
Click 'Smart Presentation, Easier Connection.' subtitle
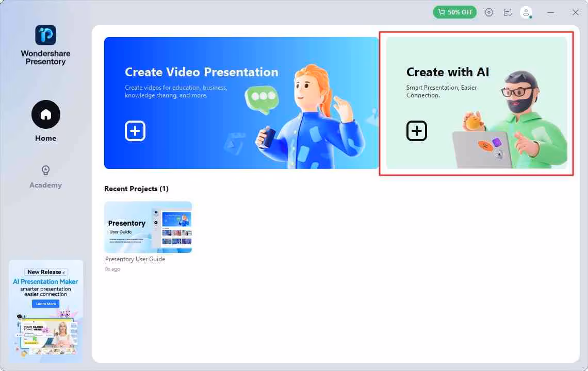(x=442, y=91)
